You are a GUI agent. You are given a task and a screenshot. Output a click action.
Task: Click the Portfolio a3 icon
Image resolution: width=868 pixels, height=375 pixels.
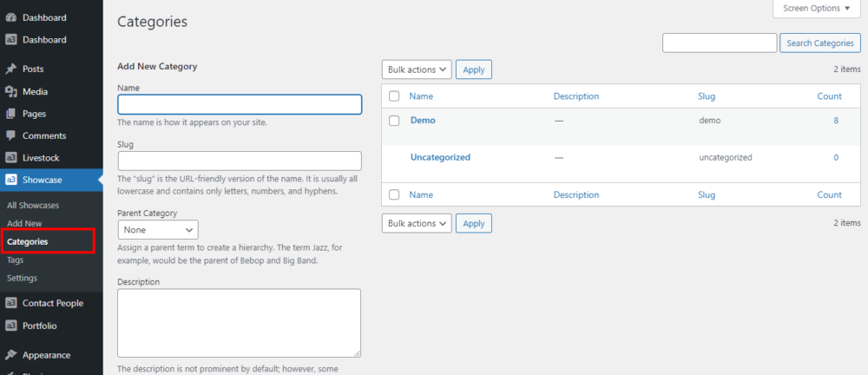pos(10,326)
